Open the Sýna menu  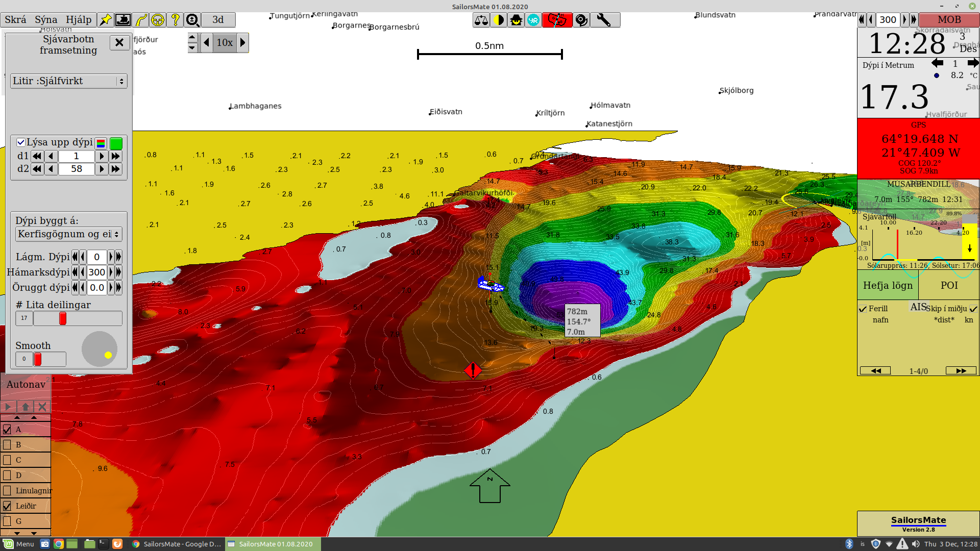(x=46, y=19)
